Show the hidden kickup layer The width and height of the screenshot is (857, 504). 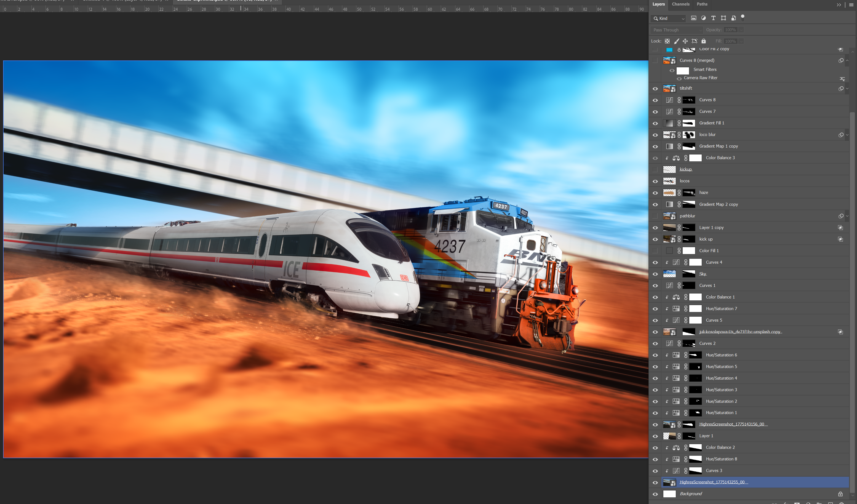655,169
